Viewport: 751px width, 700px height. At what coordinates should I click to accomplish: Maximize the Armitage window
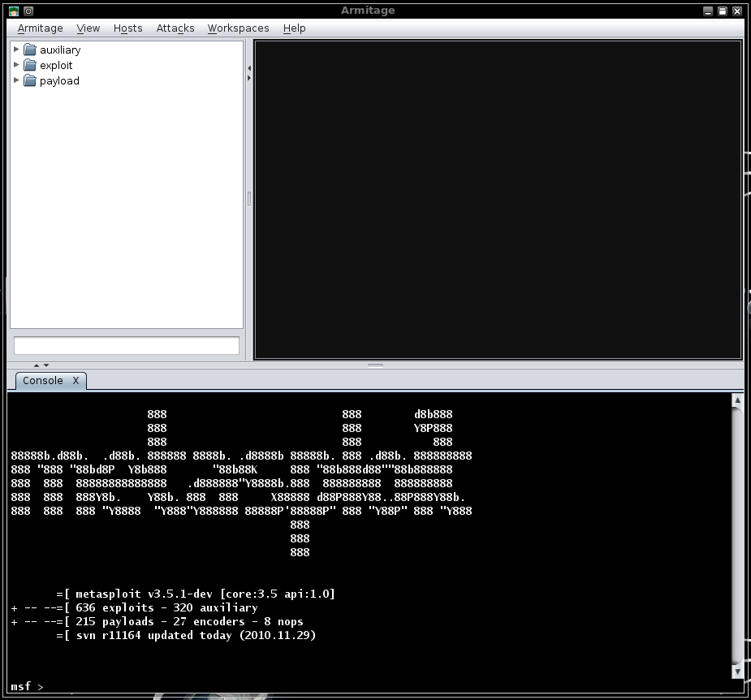723,11
